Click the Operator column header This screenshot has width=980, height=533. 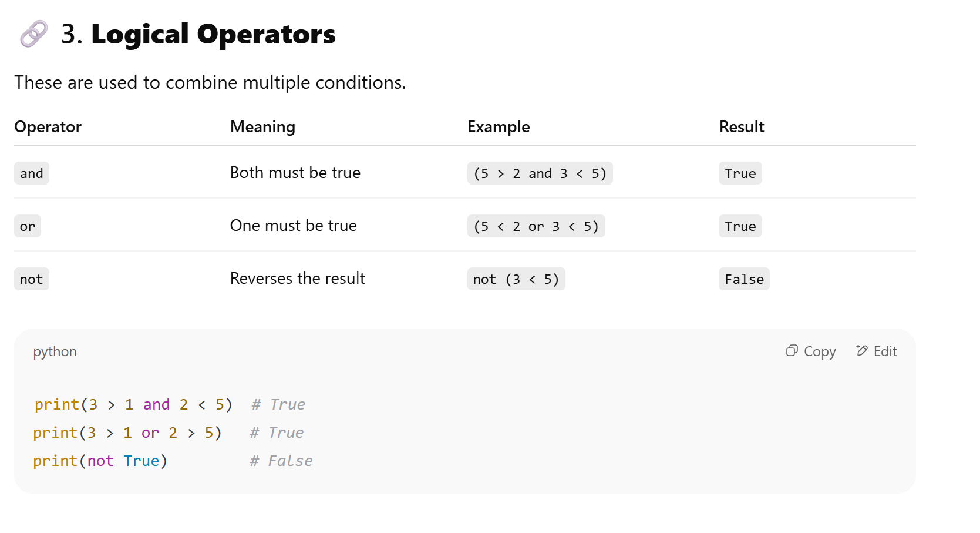tap(48, 127)
